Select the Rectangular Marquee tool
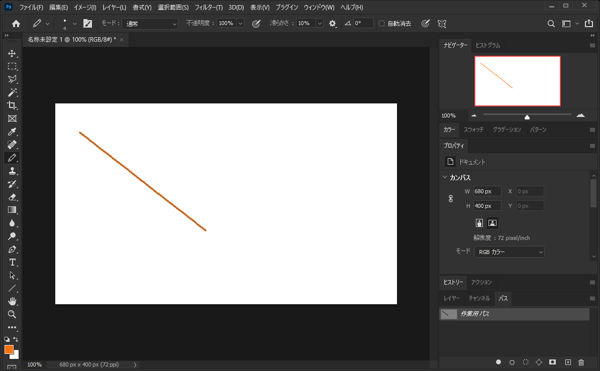Image resolution: width=600 pixels, height=371 pixels. click(x=12, y=66)
